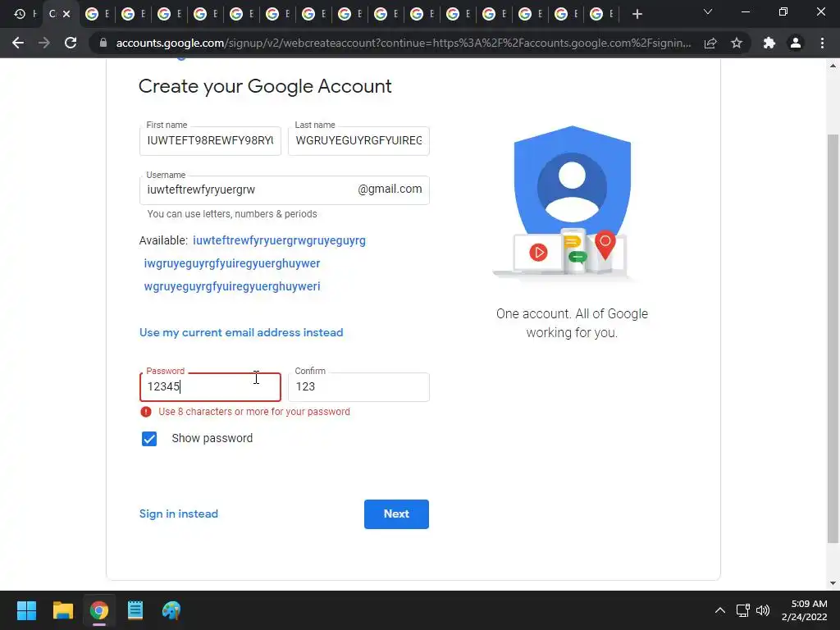Click the vertical scrollbar thumb
840x630 pixels.
click(833, 339)
